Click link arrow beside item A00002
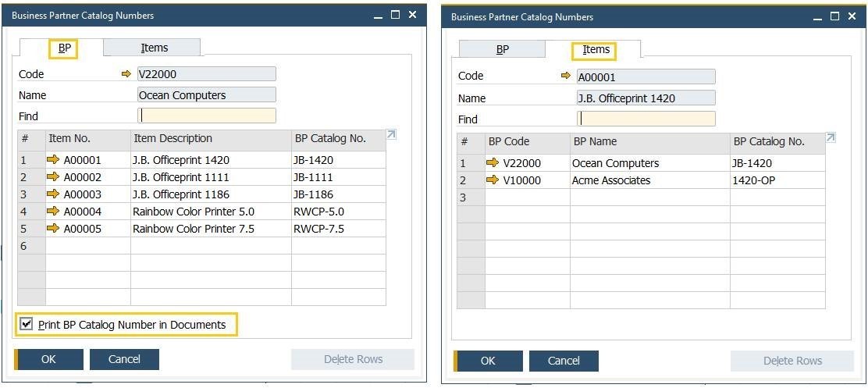 pyautogui.click(x=53, y=177)
